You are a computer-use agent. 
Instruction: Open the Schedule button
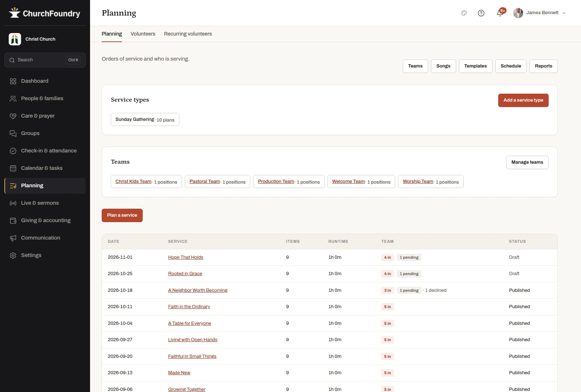point(511,66)
